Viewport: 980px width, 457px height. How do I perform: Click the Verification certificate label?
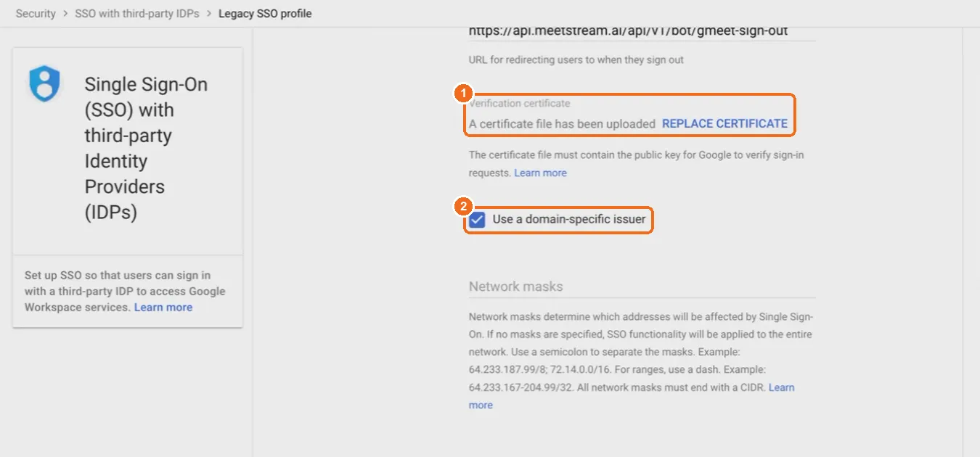tap(520, 104)
